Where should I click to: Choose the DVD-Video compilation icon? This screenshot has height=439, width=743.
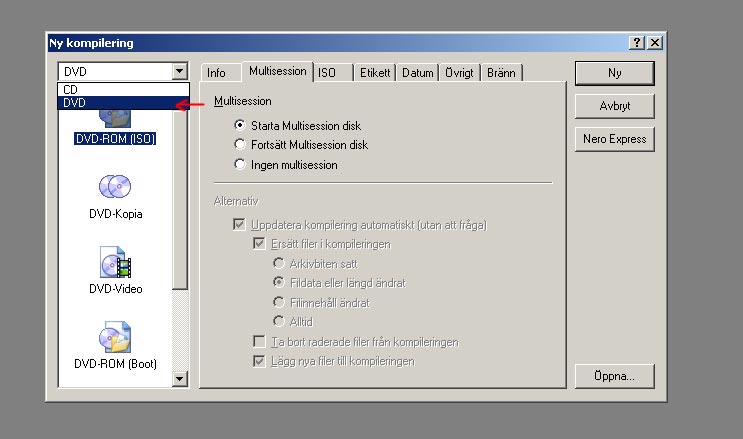coord(115,262)
